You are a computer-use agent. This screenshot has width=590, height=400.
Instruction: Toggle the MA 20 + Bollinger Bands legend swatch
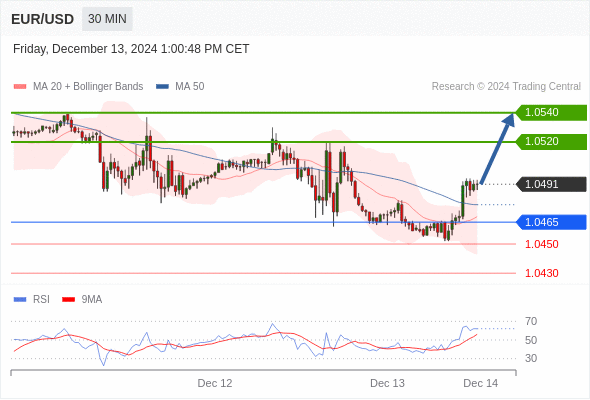coord(20,87)
